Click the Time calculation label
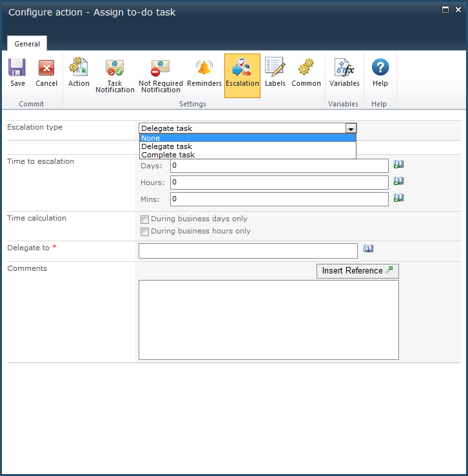The image size is (468, 476). [x=37, y=218]
